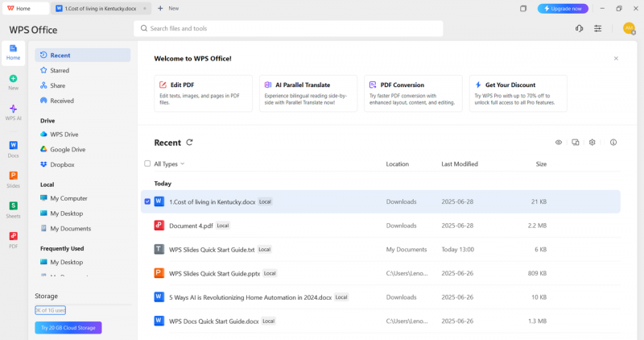Switch to the Home tab

[26, 8]
